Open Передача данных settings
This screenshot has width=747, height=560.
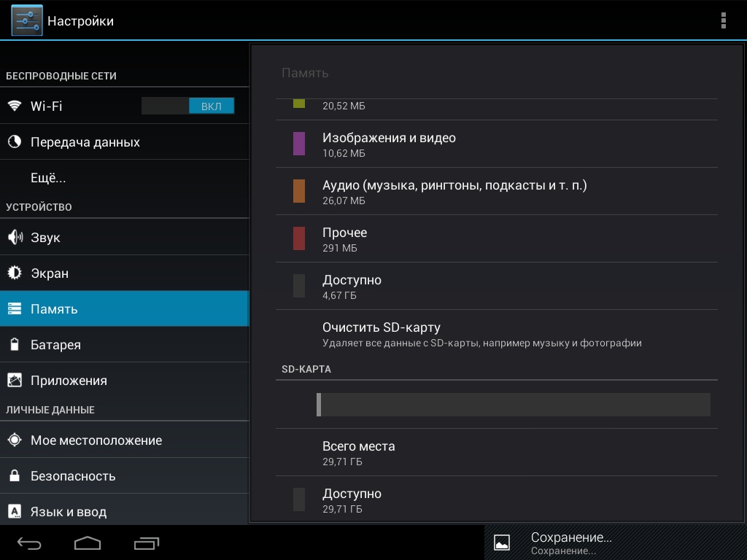(x=85, y=142)
